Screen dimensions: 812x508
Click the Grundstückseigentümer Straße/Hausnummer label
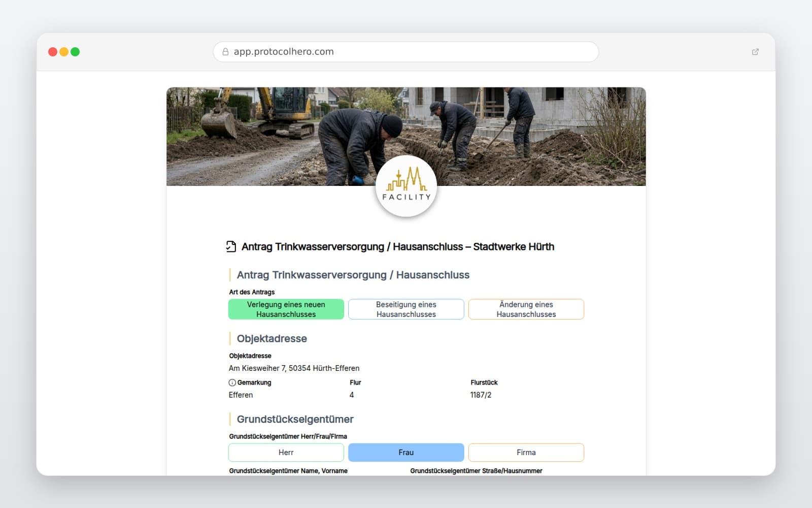[x=476, y=471]
